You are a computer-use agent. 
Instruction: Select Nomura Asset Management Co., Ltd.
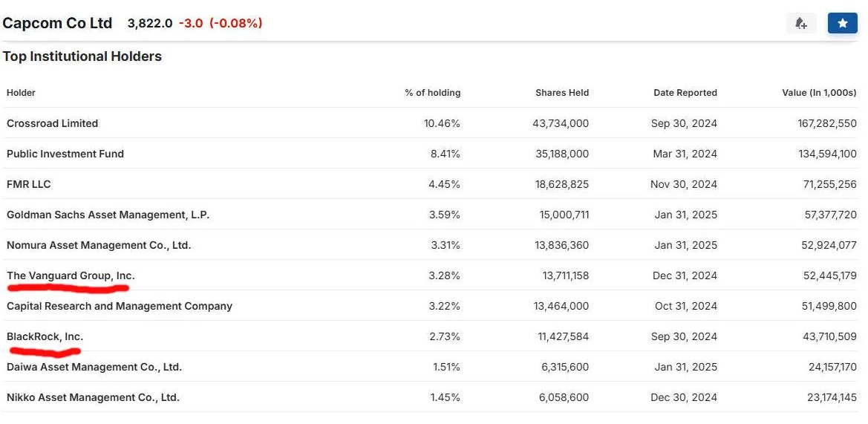(99, 245)
